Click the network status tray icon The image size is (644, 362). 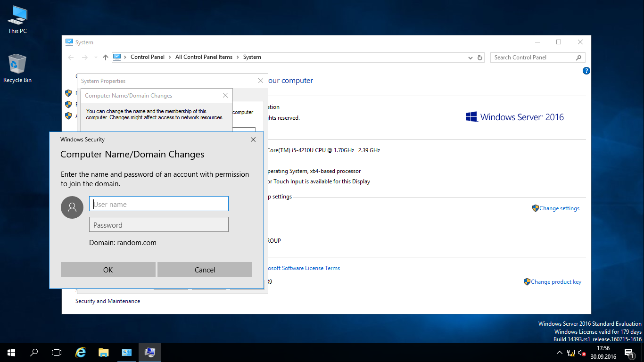[x=571, y=353]
